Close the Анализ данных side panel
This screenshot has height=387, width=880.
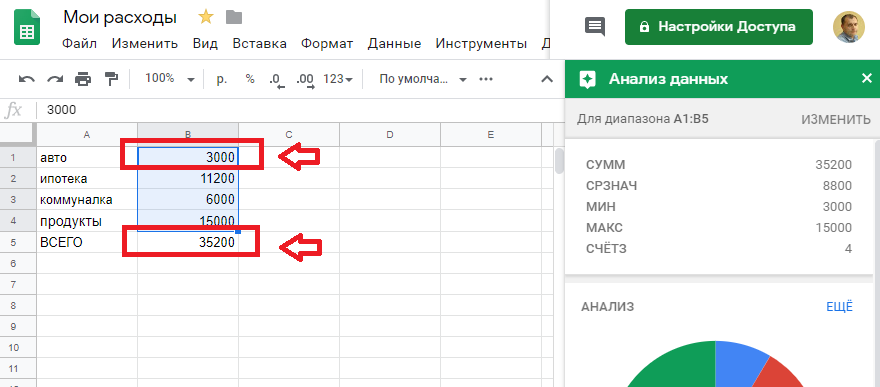coord(867,78)
